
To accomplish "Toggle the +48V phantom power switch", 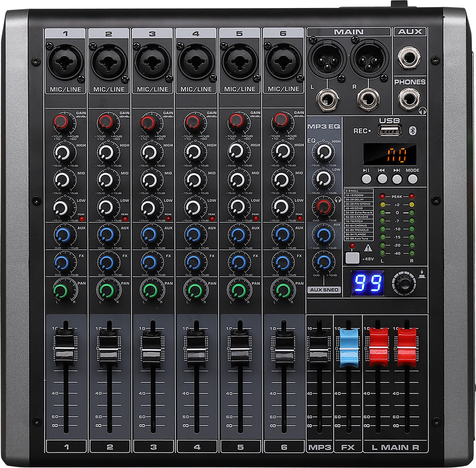I will (x=352, y=258).
